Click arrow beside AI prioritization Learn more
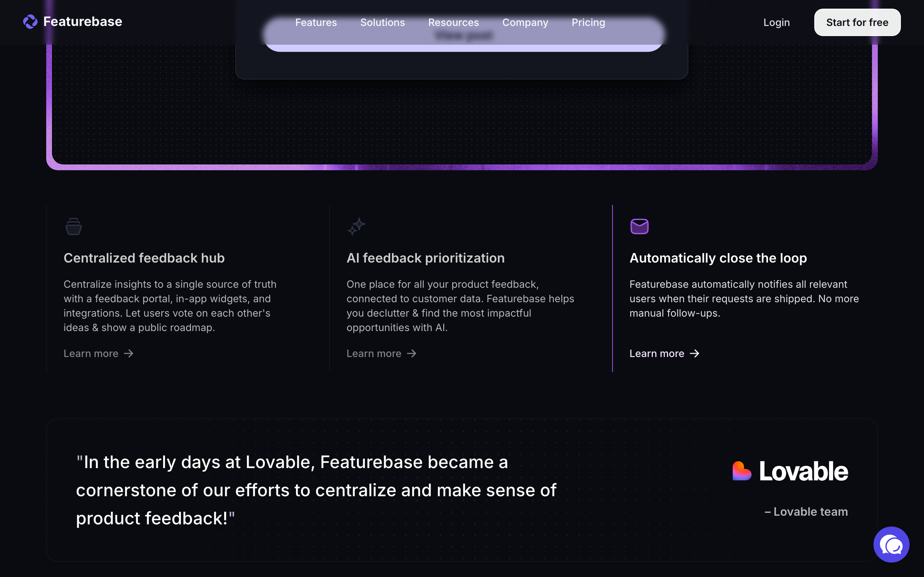 coord(411,354)
